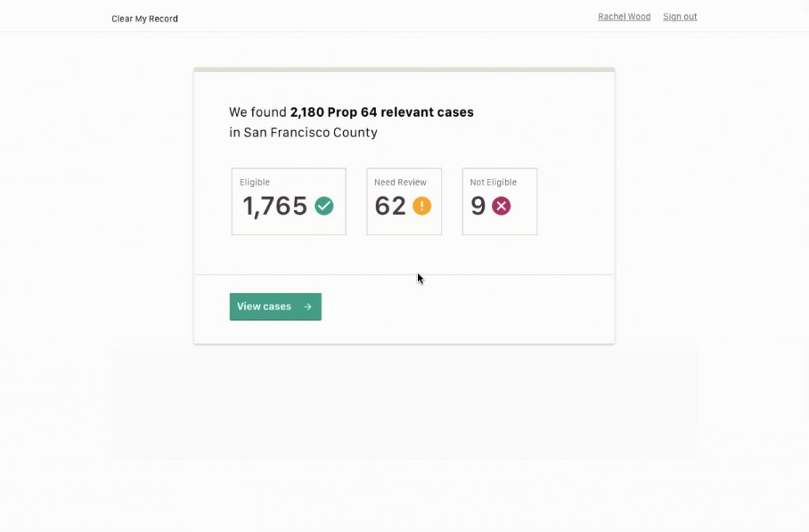Image resolution: width=809 pixels, height=532 pixels.
Task: Click the Not Eligible label text
Action: (x=493, y=182)
